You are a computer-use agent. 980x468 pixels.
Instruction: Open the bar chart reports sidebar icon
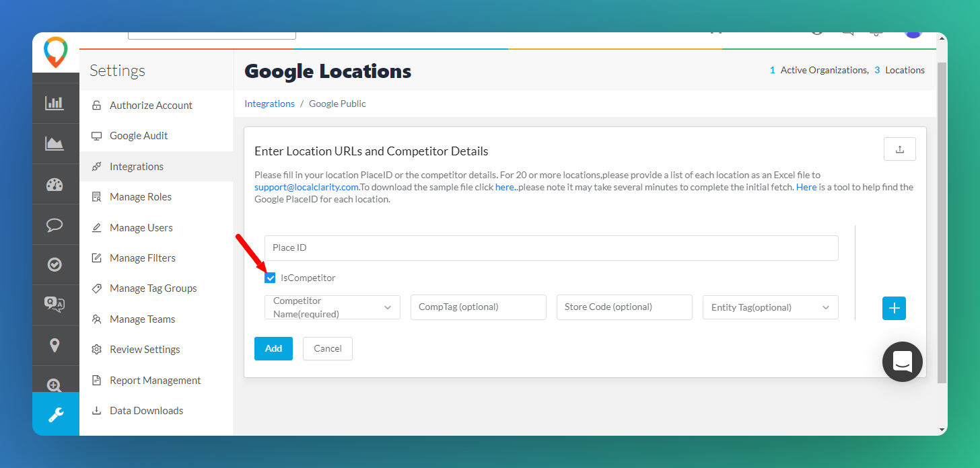(x=55, y=103)
